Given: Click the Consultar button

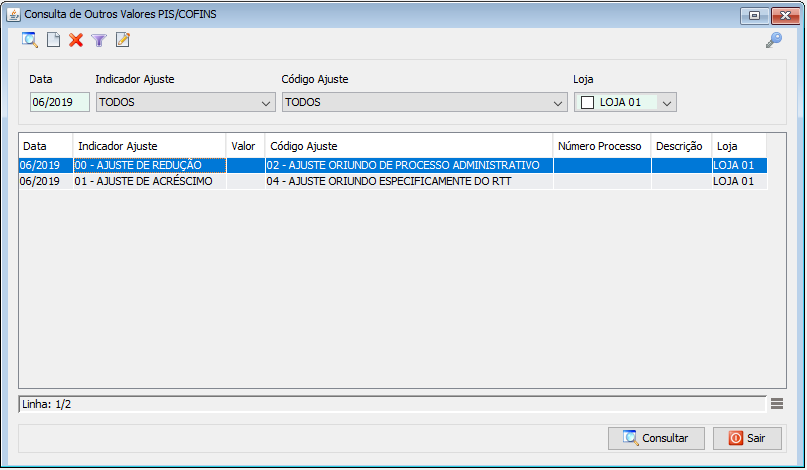Looking at the screenshot, I should click(656, 438).
